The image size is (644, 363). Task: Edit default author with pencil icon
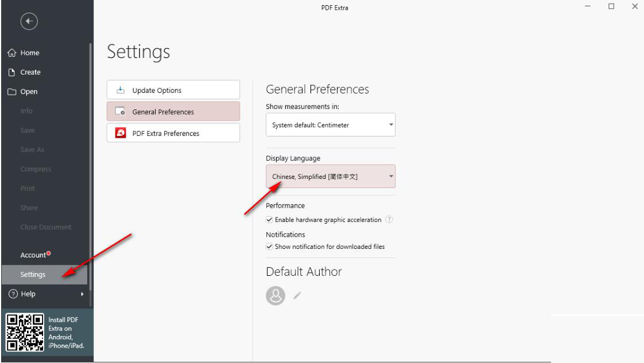pos(297,295)
